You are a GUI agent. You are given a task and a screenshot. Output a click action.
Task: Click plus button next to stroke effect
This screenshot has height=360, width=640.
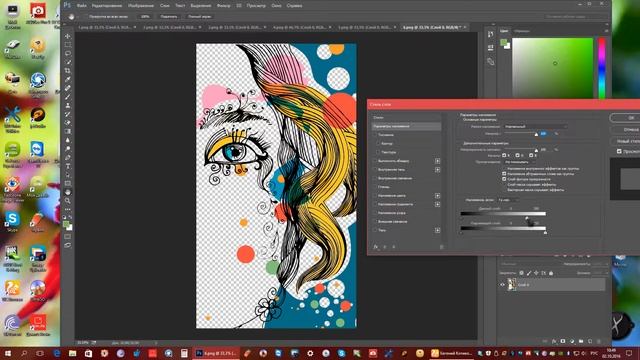tap(438, 161)
